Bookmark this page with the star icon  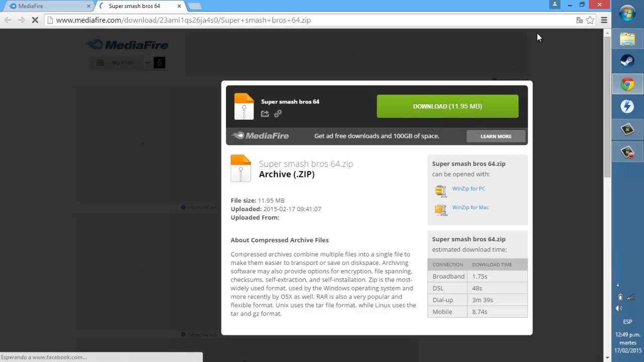click(x=590, y=20)
